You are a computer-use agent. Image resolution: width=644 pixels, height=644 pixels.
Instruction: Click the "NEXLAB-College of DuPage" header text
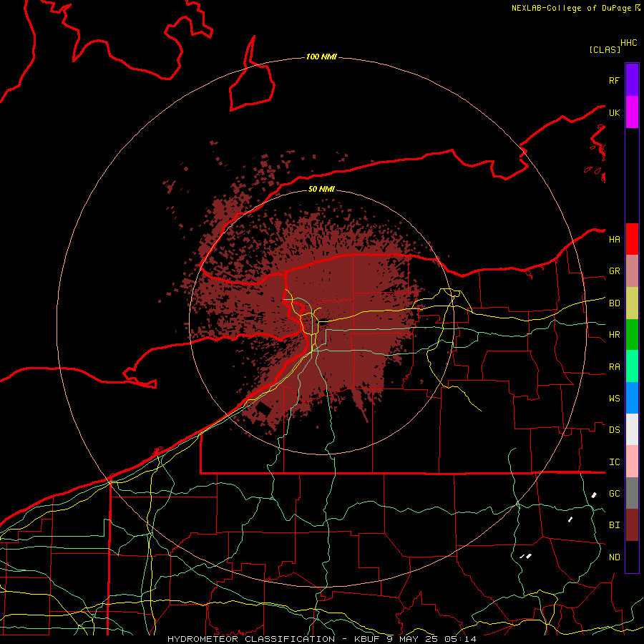point(572,8)
